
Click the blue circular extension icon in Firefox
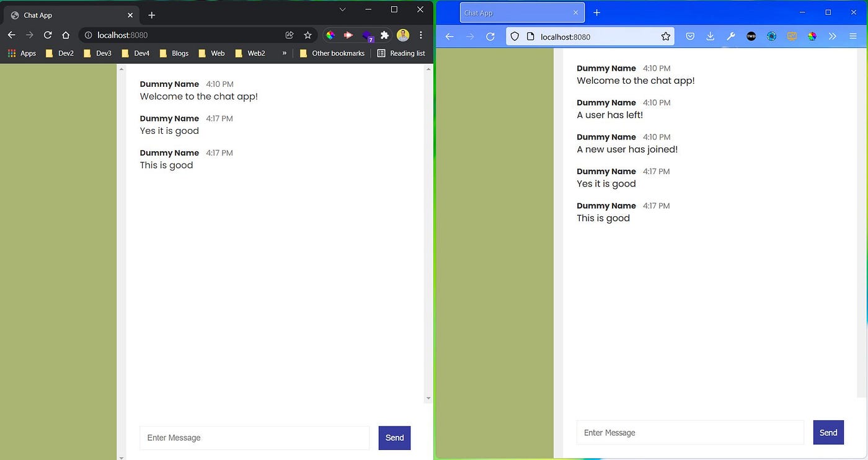(771, 37)
